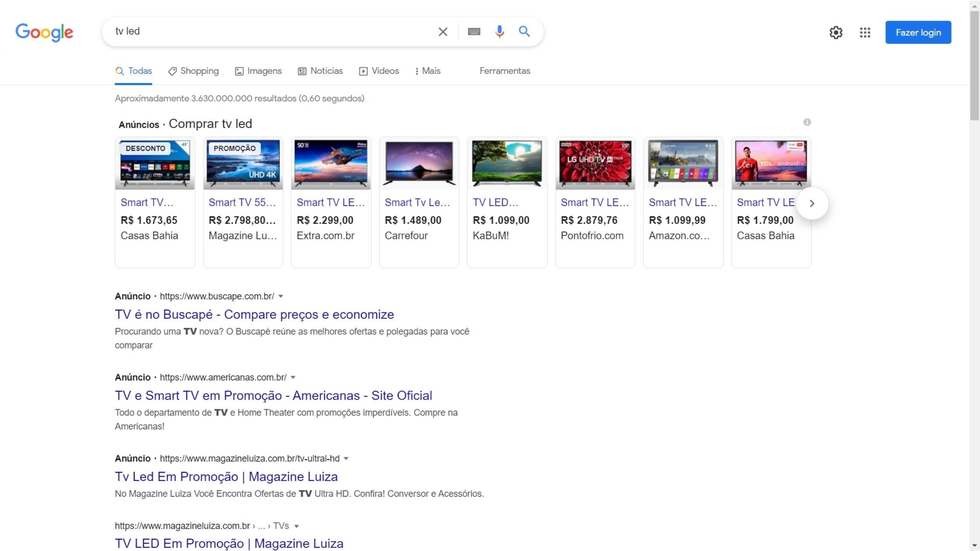Click the ads info icon
Screen dimensions: 980x551
pos(807,122)
